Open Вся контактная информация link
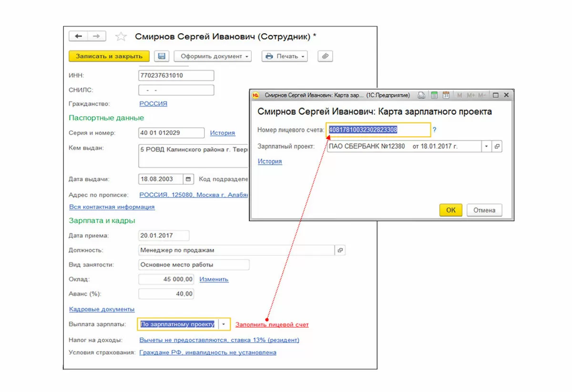 click(112, 207)
